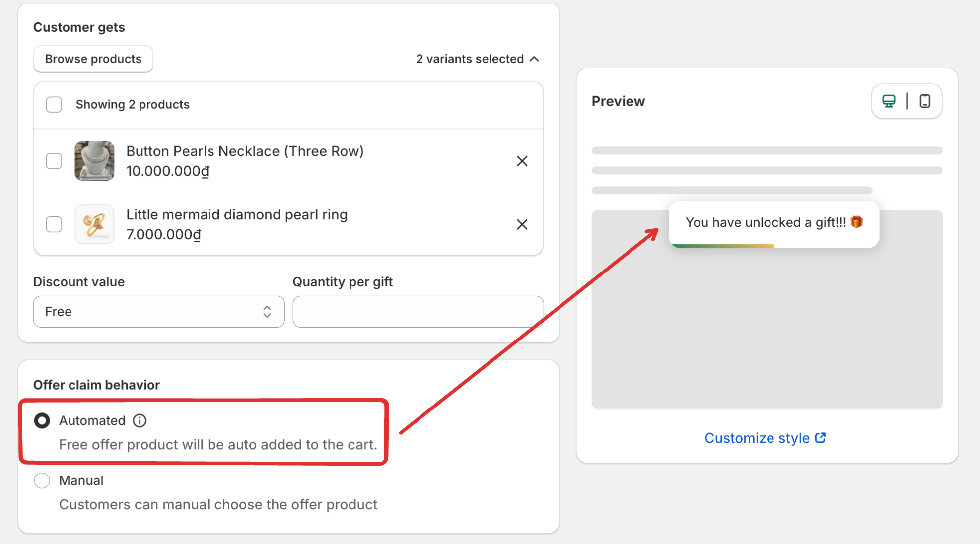Check the Little mermaid diamond pearl ring checkbox
This screenshot has width=980, height=544.
[54, 224]
